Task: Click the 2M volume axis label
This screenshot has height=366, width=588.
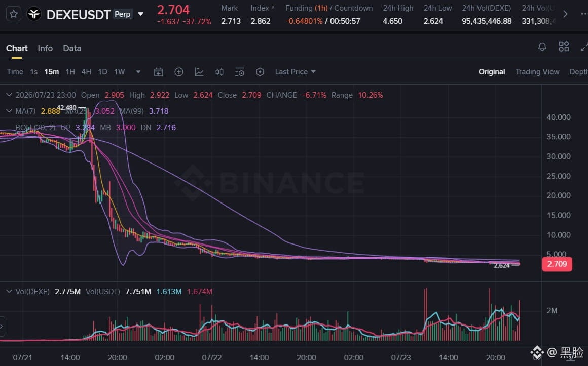Action: [x=552, y=310]
